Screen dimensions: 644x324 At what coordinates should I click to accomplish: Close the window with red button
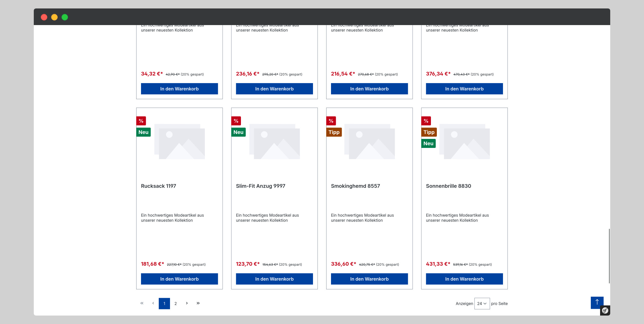coord(44,17)
